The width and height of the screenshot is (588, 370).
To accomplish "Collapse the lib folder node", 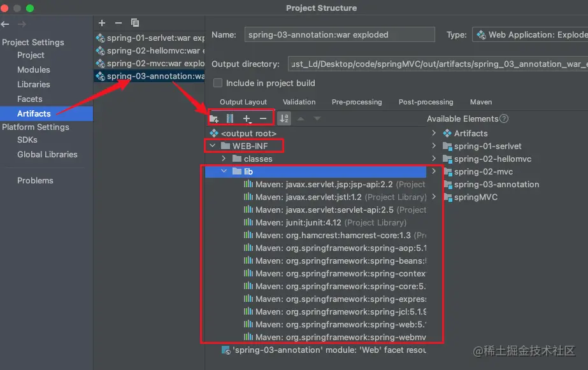I will click(224, 171).
